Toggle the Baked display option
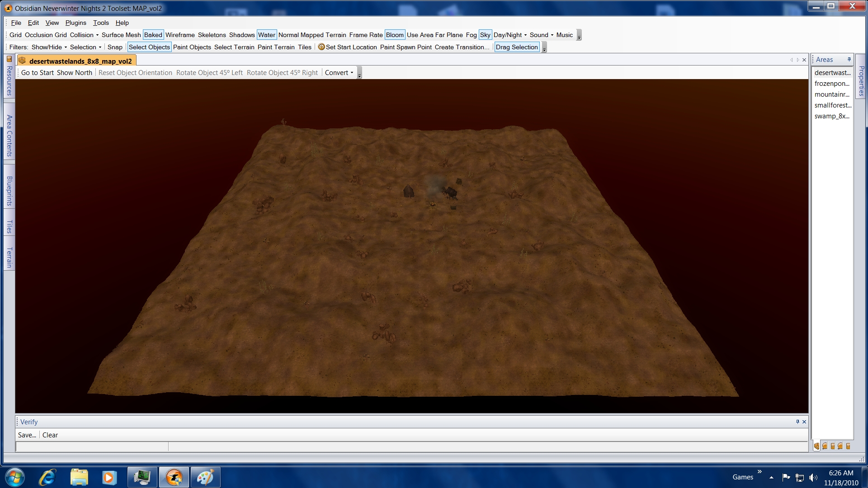The image size is (868, 488). [153, 35]
